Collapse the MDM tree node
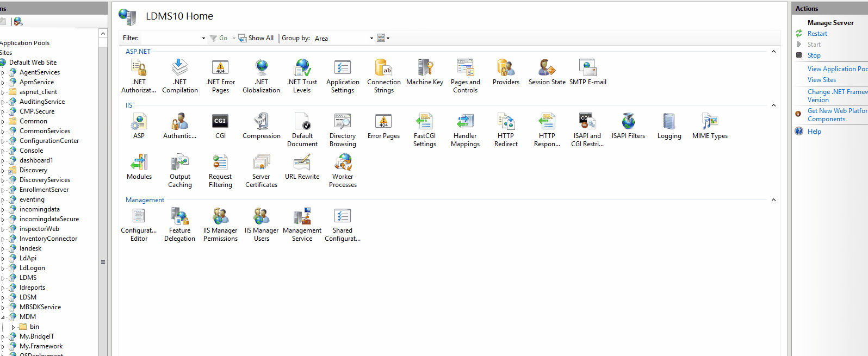Screen dimensions: 868x356 (3, 317)
